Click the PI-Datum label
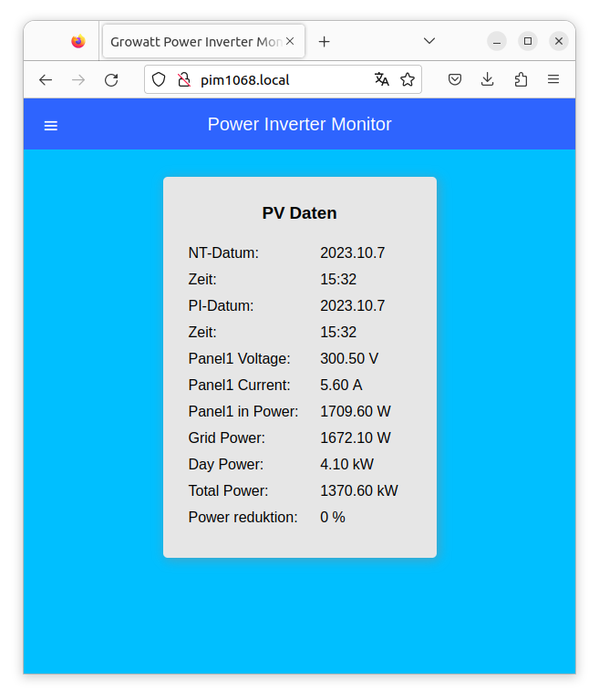Image resolution: width=599 pixels, height=700 pixels. [x=221, y=306]
